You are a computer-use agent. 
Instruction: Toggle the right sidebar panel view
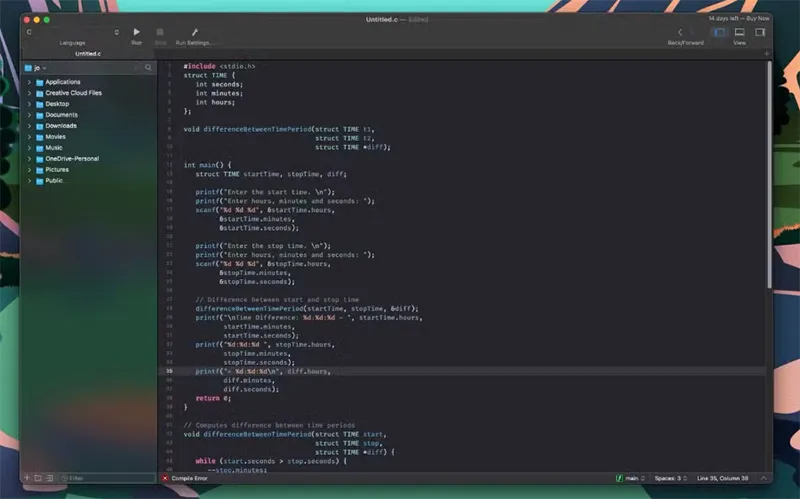point(760,32)
